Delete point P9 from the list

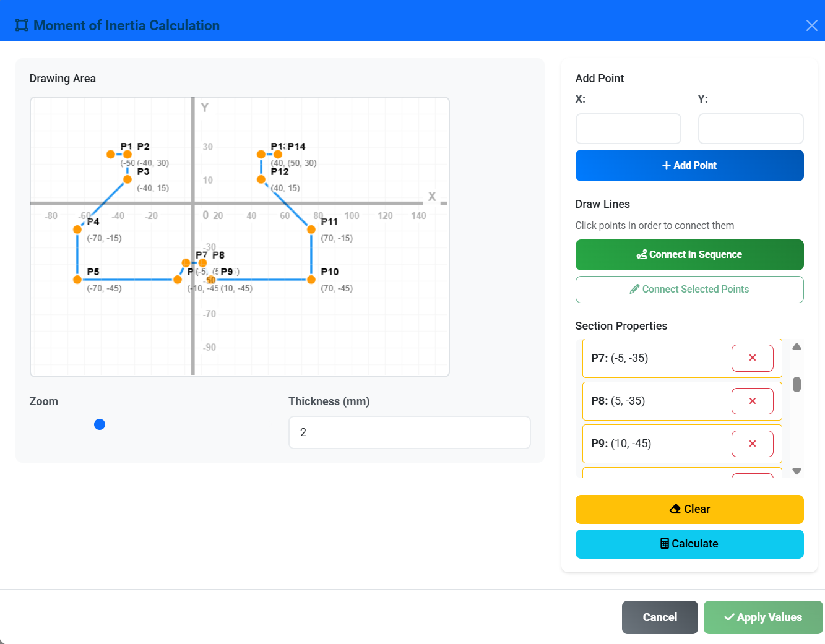click(x=752, y=444)
